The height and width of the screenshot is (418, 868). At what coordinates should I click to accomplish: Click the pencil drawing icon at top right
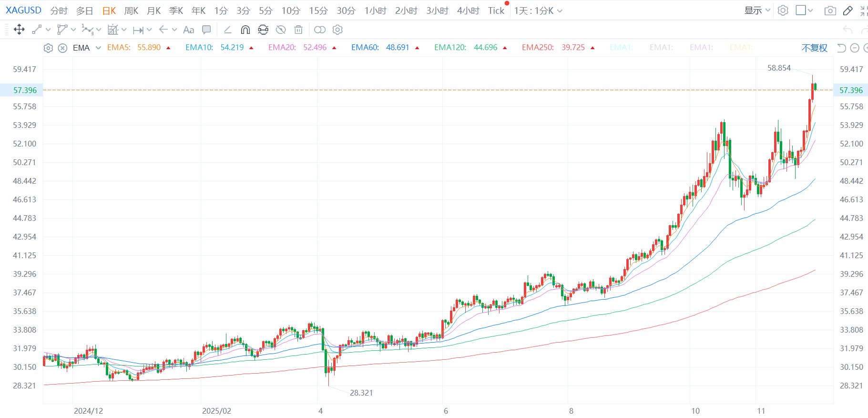848,10
